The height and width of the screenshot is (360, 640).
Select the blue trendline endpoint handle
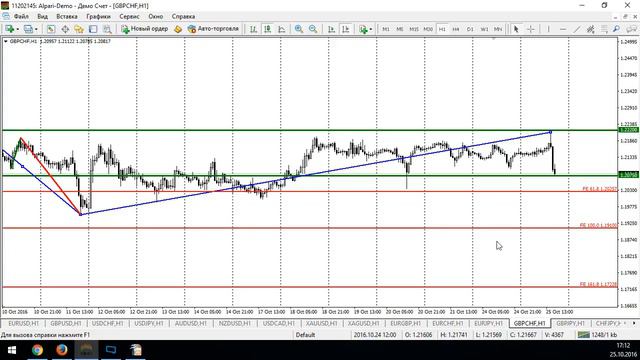[x=551, y=132]
